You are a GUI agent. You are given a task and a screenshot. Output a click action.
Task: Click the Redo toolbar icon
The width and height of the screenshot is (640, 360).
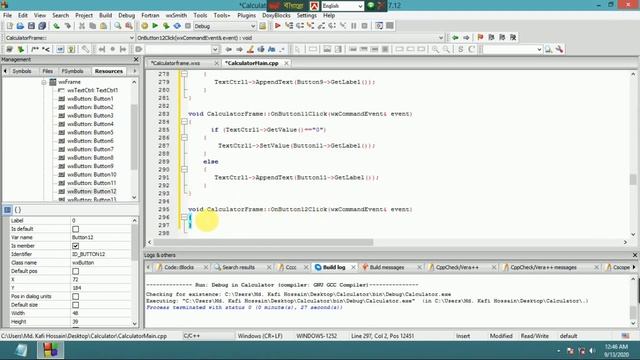(67, 26)
